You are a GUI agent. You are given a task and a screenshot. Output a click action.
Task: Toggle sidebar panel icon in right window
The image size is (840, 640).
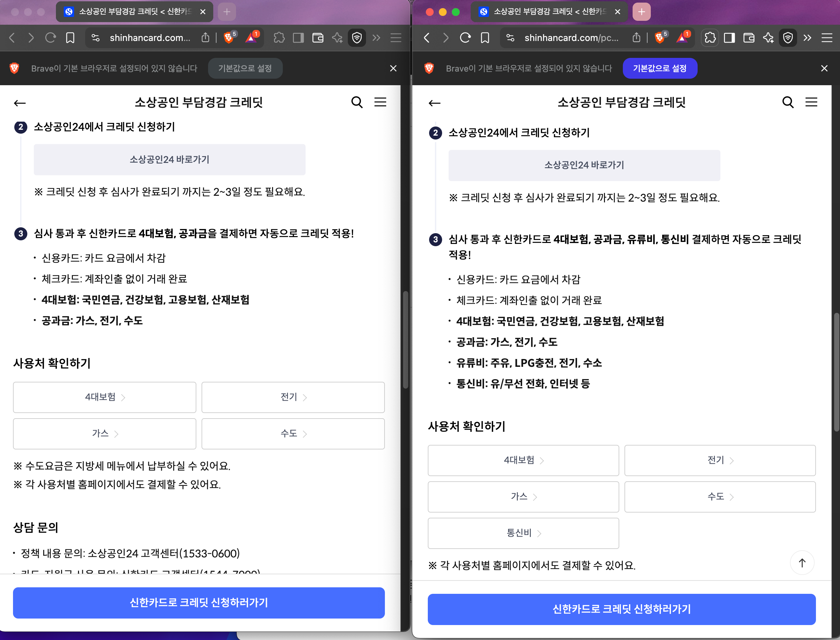(x=729, y=38)
